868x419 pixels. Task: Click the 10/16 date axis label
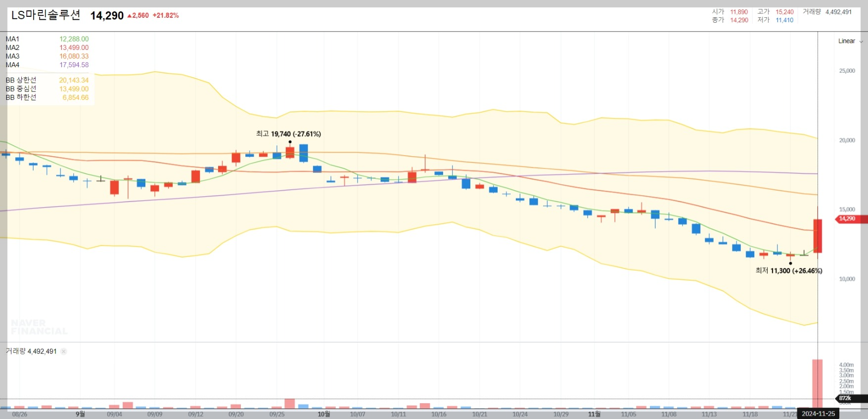[439, 414]
